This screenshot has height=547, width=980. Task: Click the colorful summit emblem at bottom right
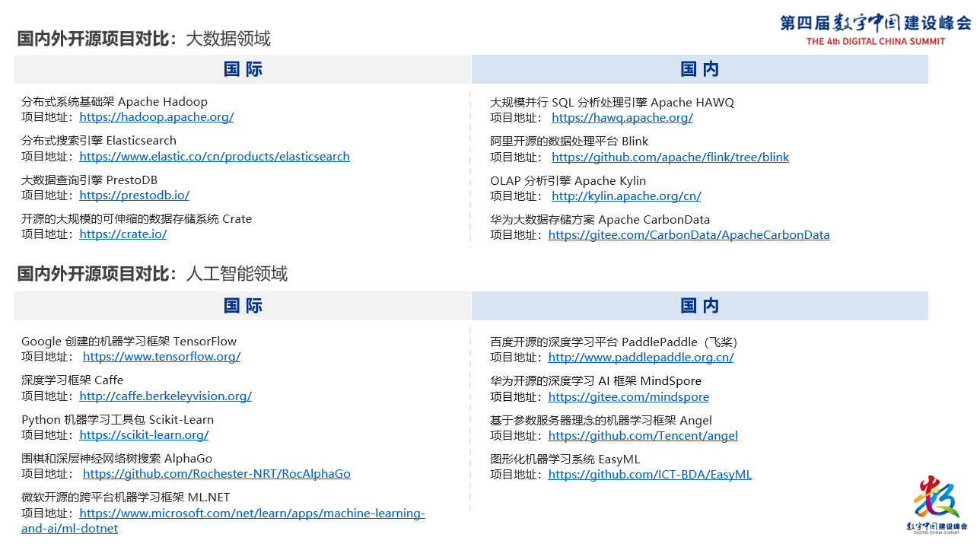(x=937, y=504)
